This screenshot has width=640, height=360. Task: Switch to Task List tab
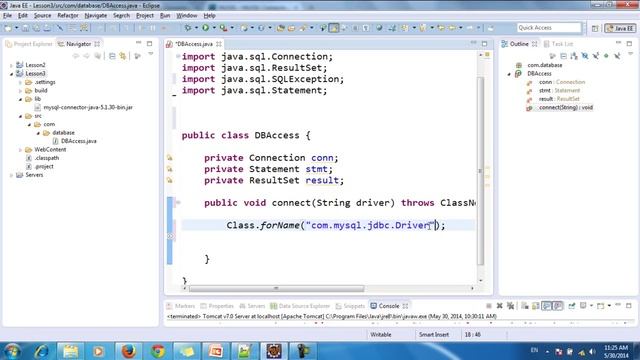click(x=558, y=44)
